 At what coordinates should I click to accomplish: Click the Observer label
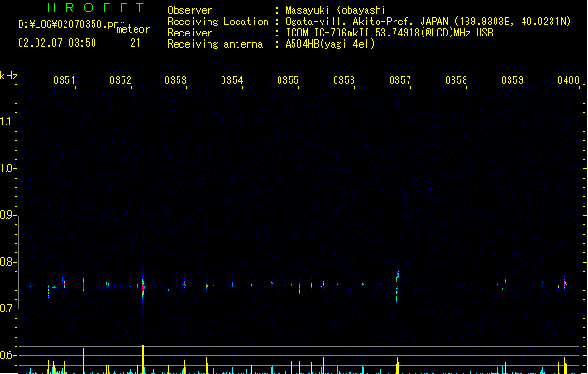point(190,10)
